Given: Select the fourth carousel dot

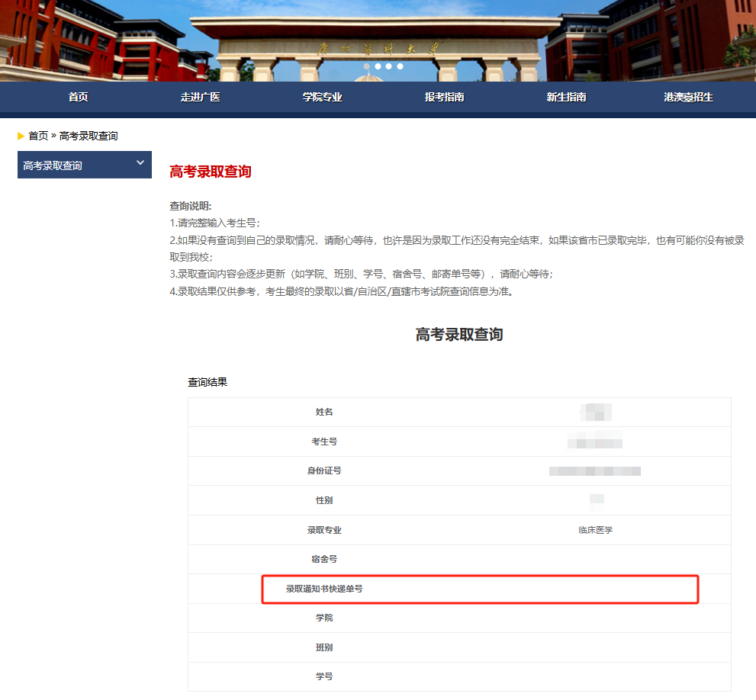Looking at the screenshot, I should click(x=399, y=66).
